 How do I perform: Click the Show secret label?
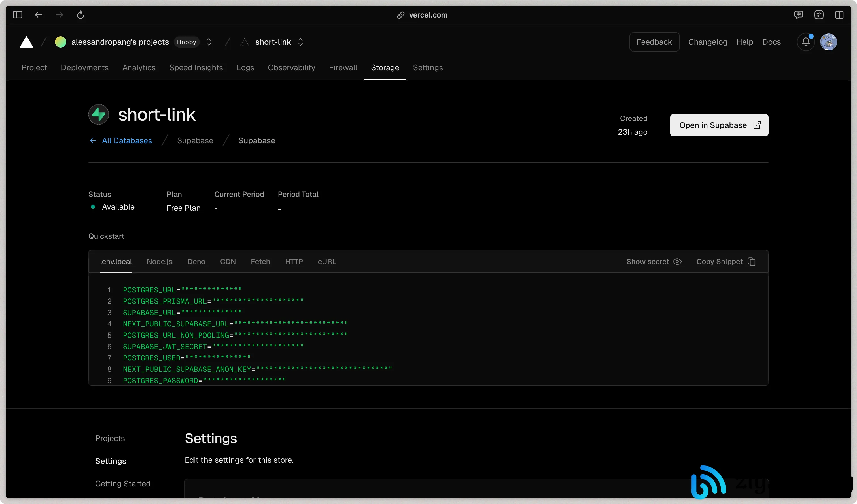[648, 262]
